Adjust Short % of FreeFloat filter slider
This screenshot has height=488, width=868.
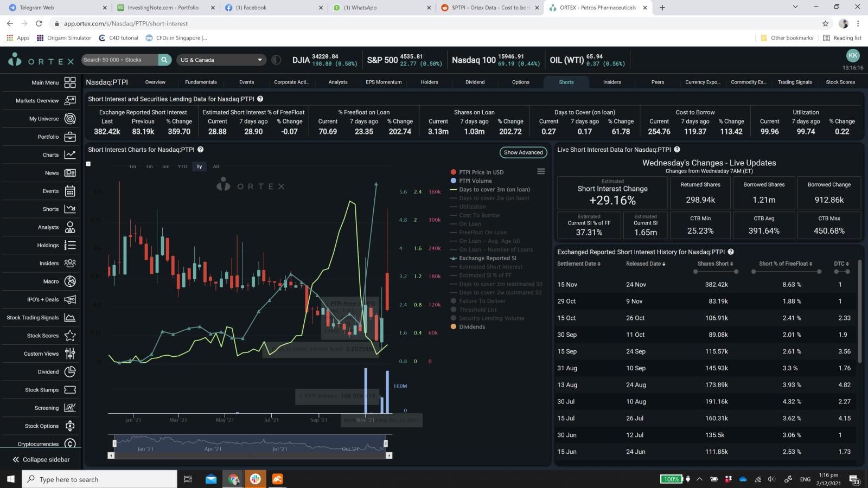786,272
